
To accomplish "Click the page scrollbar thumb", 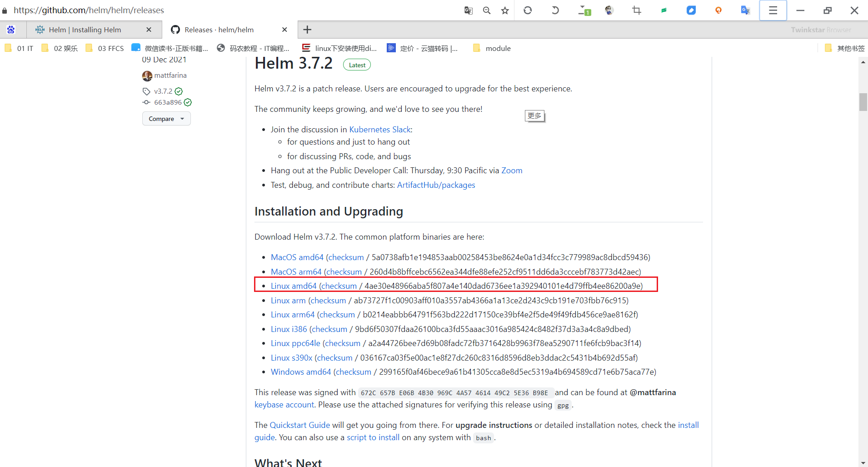I will (863, 102).
